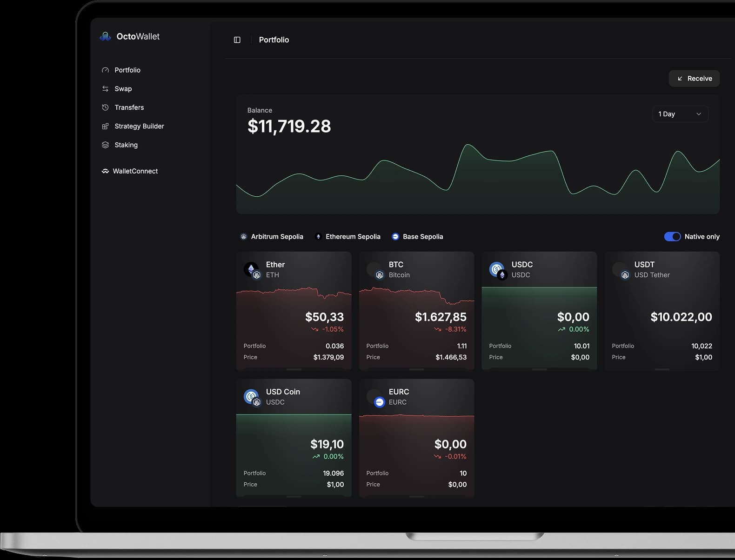
Task: Filter by Arbitrum Sepolia network label
Action: point(277,237)
